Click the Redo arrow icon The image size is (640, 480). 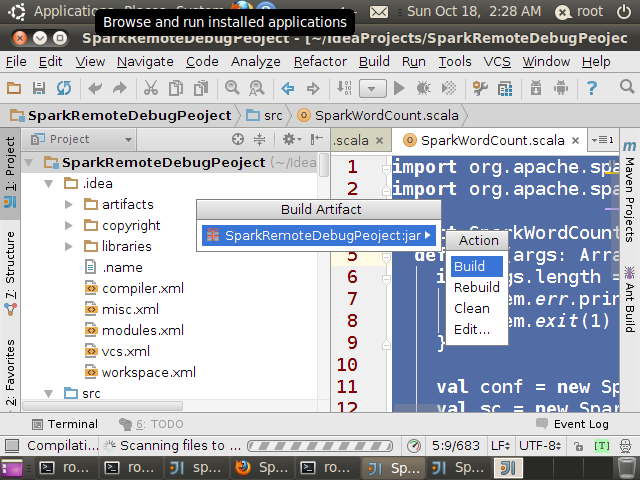120,88
